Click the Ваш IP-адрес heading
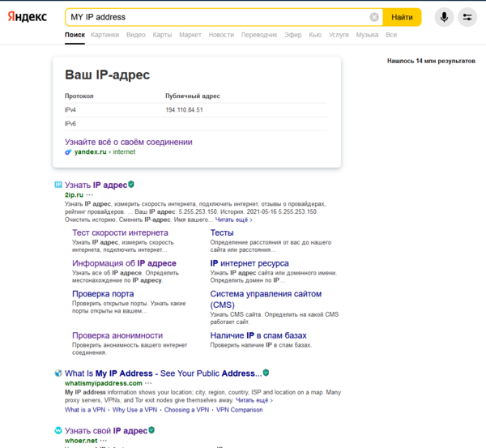Viewport: 486px width, 448px height. pos(107,75)
